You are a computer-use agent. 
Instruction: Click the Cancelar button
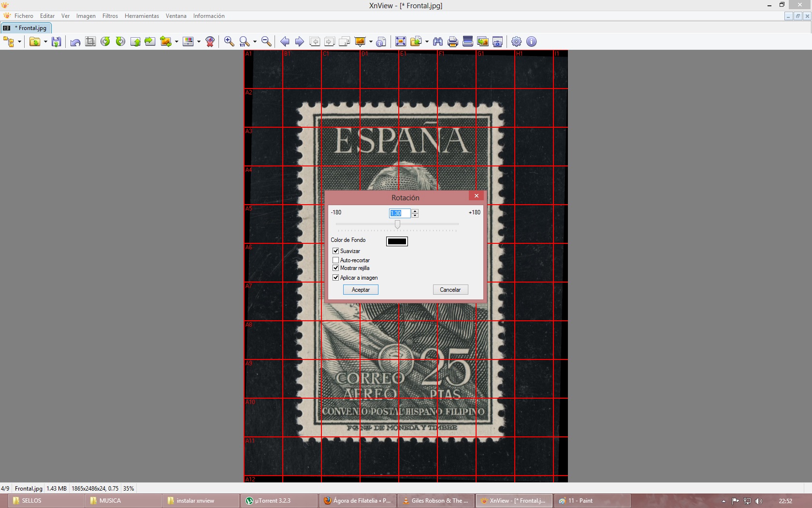[x=450, y=290]
